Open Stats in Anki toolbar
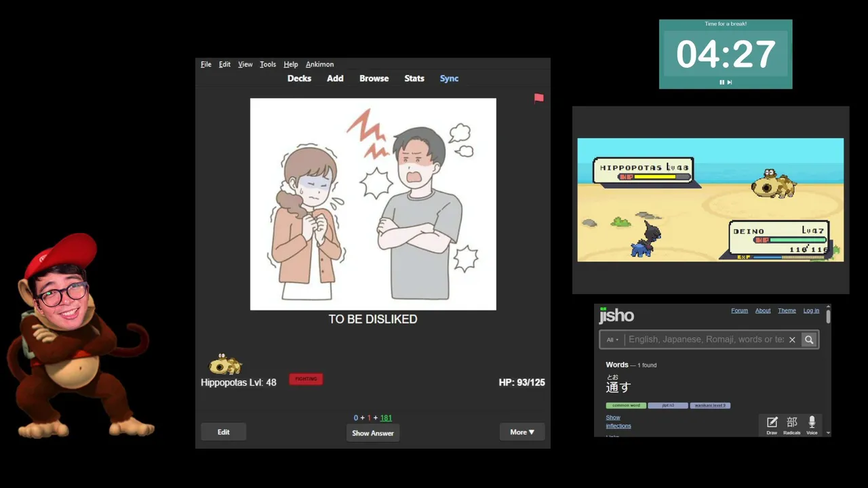This screenshot has height=488, width=868. (414, 79)
